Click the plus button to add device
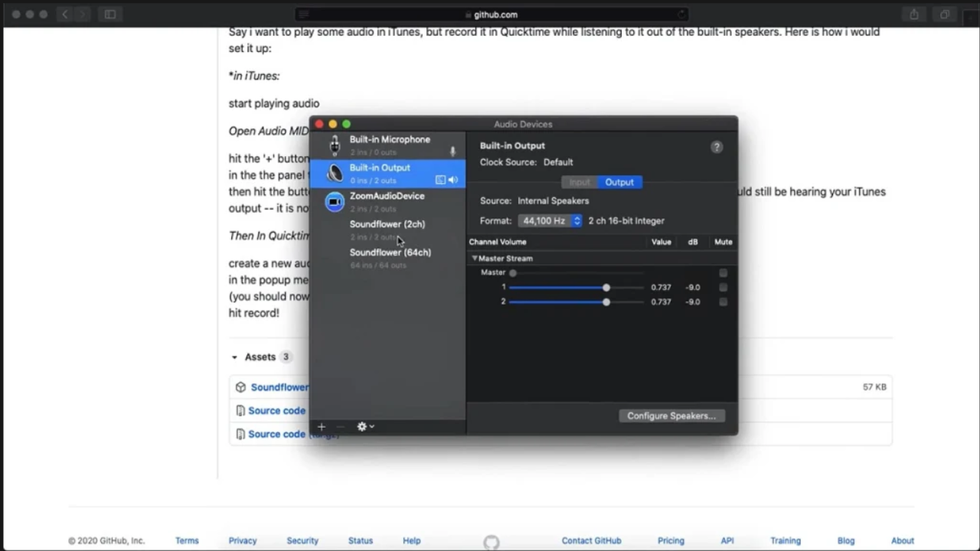This screenshot has width=980, height=551. click(322, 426)
